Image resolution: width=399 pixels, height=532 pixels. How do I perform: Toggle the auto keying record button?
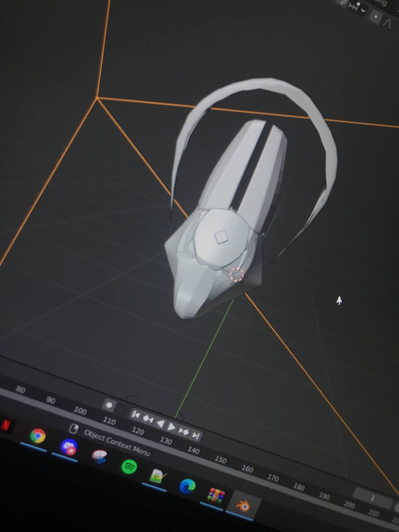(109, 404)
